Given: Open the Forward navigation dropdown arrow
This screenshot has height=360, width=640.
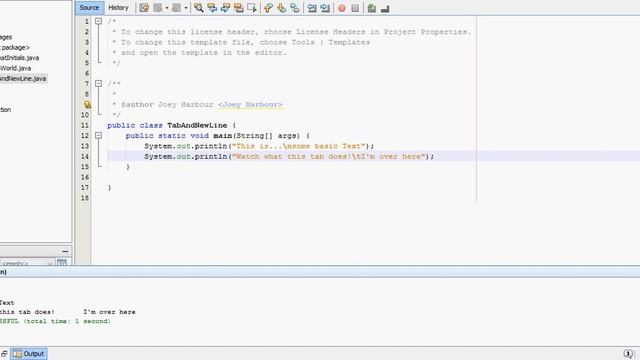Looking at the screenshot, I should point(186,8).
